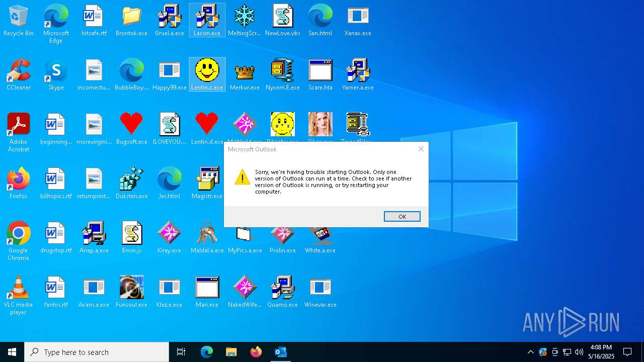Screen dimensions: 644x362
Task: Select the hitsafe.rtf document
Action: [94, 21]
